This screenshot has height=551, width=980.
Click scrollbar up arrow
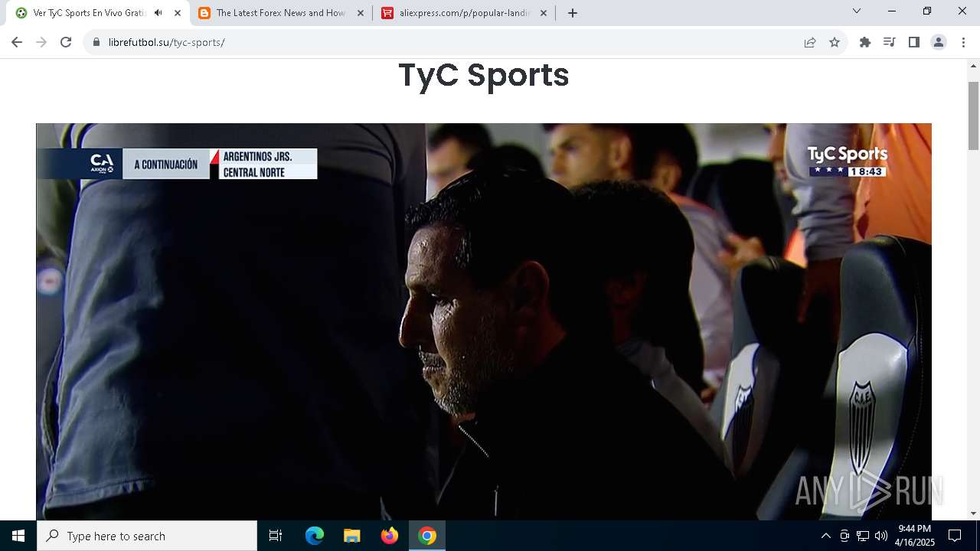(x=973, y=66)
